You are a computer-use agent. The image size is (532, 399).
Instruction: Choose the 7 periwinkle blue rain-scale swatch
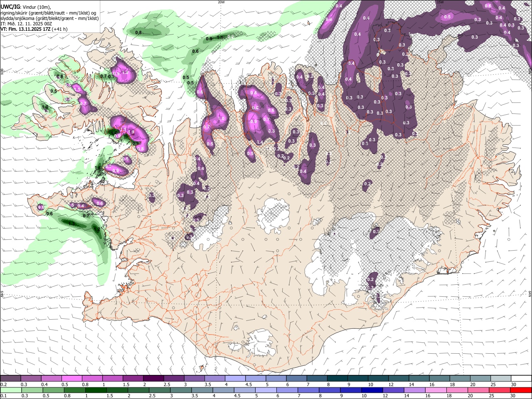[308, 390]
